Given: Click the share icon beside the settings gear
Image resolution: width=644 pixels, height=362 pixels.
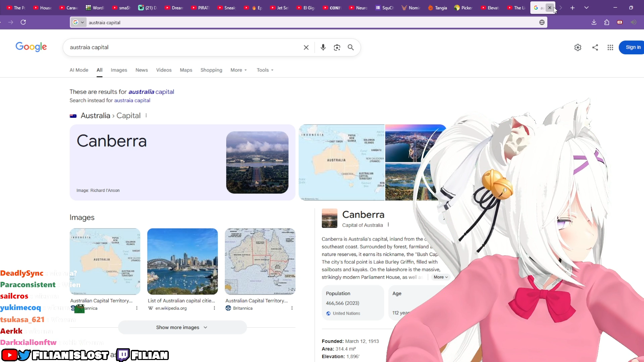Looking at the screenshot, I should click(x=595, y=48).
